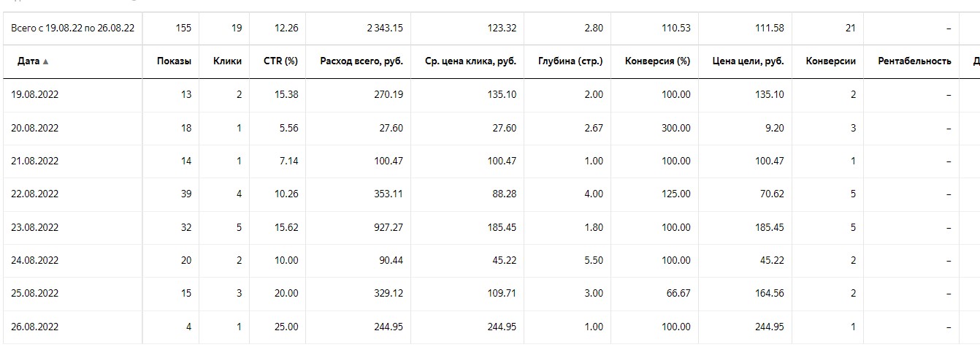Sort by Расход всего, руб. header

(x=361, y=61)
